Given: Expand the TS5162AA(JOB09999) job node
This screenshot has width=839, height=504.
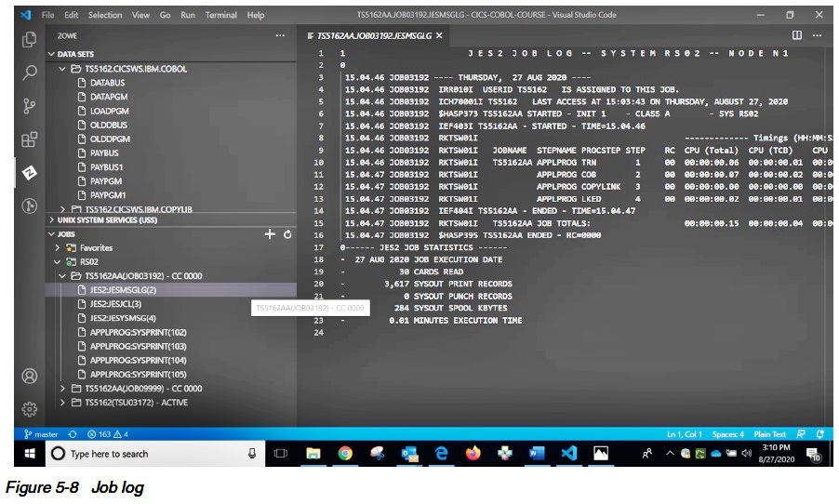Looking at the screenshot, I should (x=62, y=389).
